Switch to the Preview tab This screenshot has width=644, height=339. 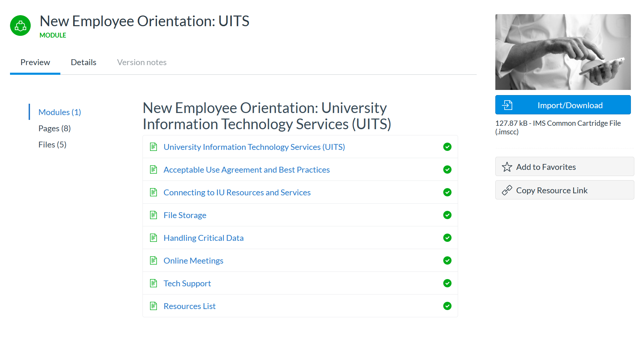(35, 62)
